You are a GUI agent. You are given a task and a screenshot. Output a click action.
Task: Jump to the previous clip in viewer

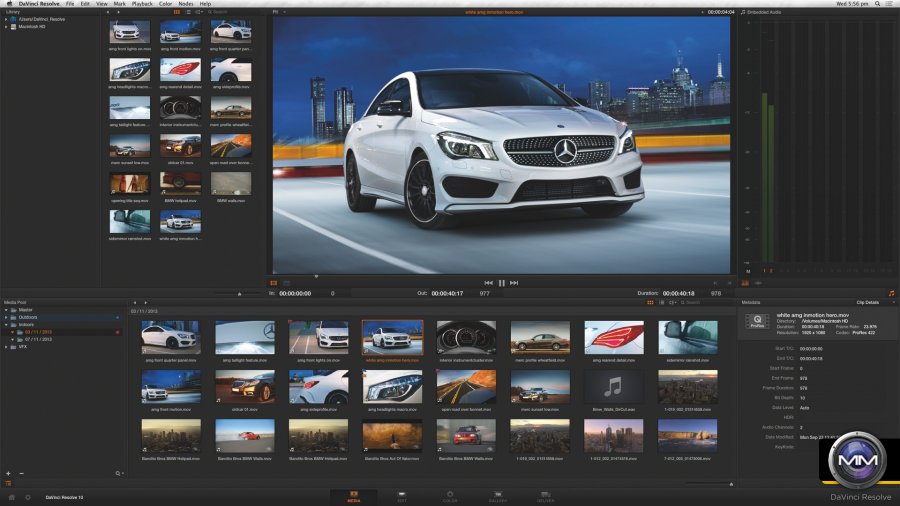(488, 283)
